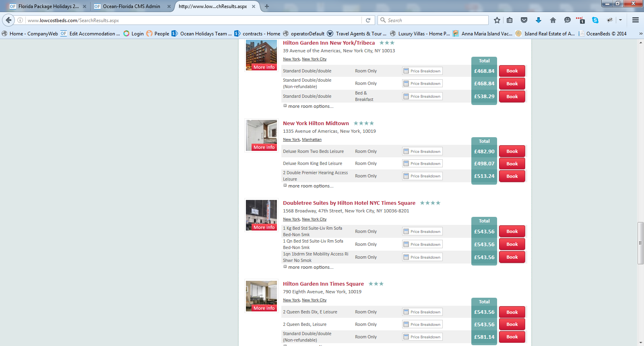View Price Breakdown for 1qn 1bdrm Ste Mobility Access
The image size is (644, 346).
[422, 257]
